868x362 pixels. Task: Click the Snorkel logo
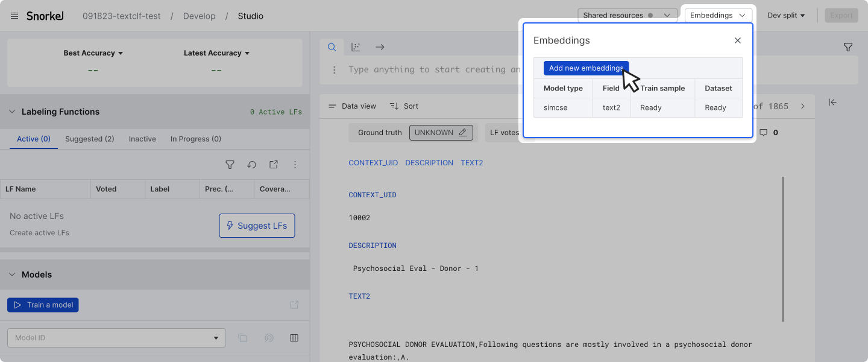[x=45, y=16]
